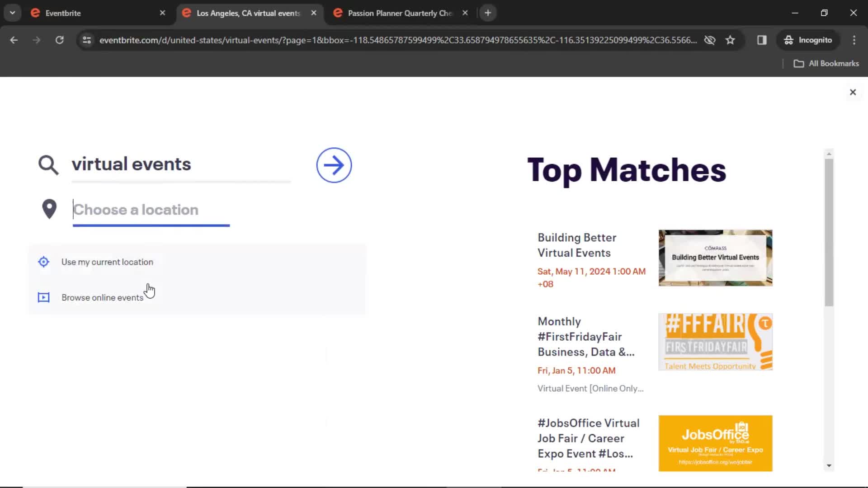This screenshot has width=868, height=488.
Task: Close the Los Angeles virtual events tab
Action: [314, 13]
